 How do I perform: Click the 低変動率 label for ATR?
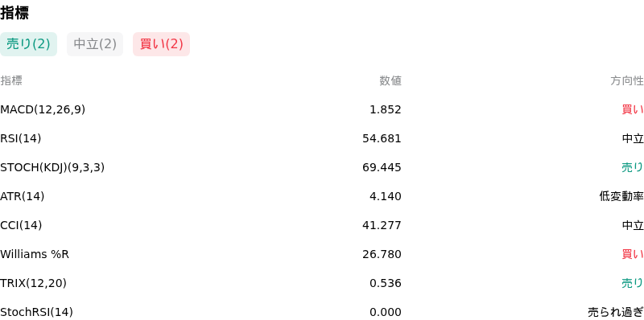point(621,196)
